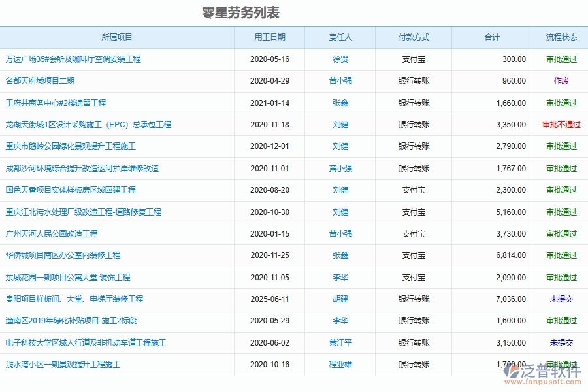Click the 责任人 column header
588x392 pixels.
pos(338,37)
